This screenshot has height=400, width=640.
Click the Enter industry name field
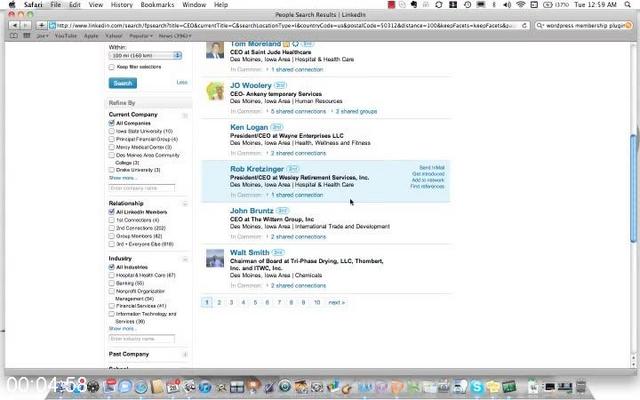142,339
